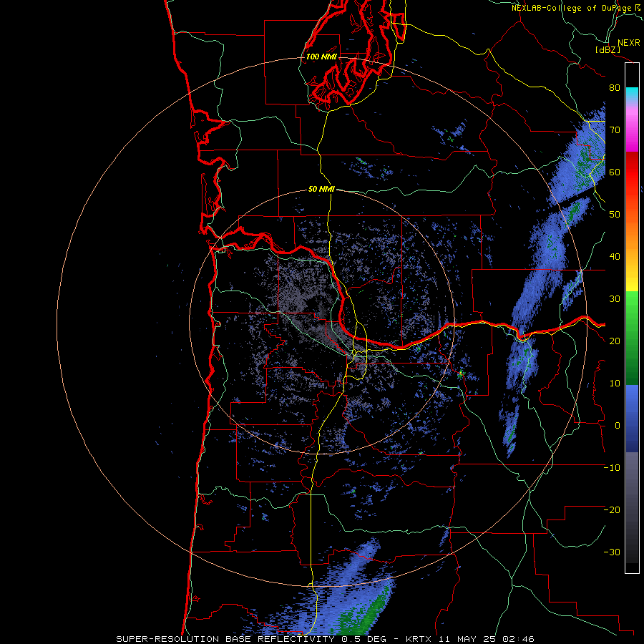This screenshot has height=644, width=644.
Task: Click the 80 value on the dBZ scale
Action: 615,88
